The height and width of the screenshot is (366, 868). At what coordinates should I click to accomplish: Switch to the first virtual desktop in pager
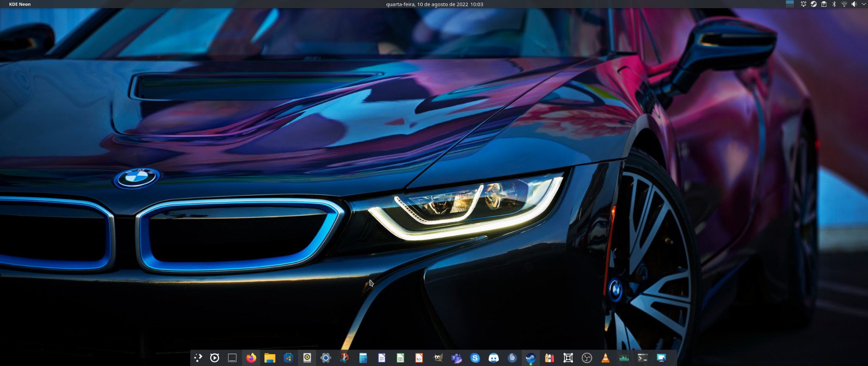pyautogui.click(x=790, y=2)
